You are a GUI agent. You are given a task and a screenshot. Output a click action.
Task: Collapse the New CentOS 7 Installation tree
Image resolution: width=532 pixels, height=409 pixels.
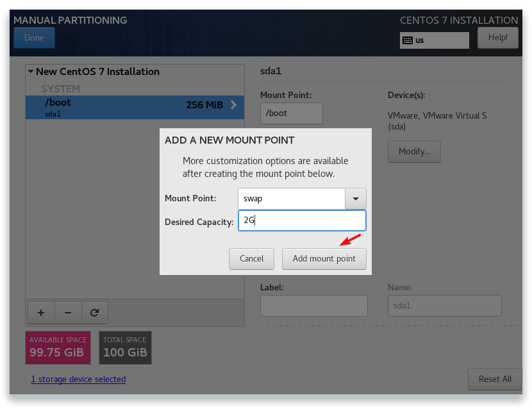[31, 72]
